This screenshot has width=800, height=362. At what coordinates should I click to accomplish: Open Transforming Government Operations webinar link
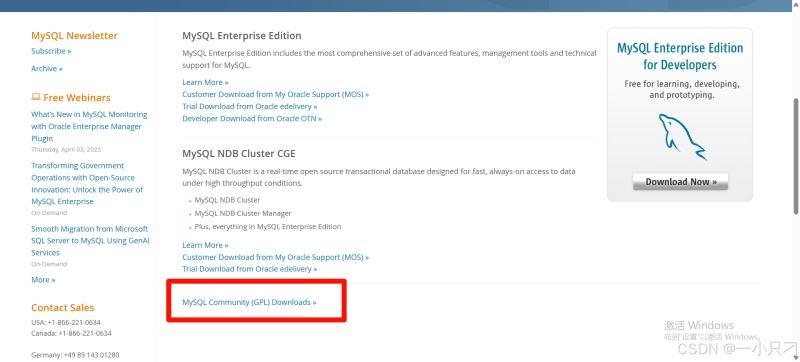coord(87,184)
